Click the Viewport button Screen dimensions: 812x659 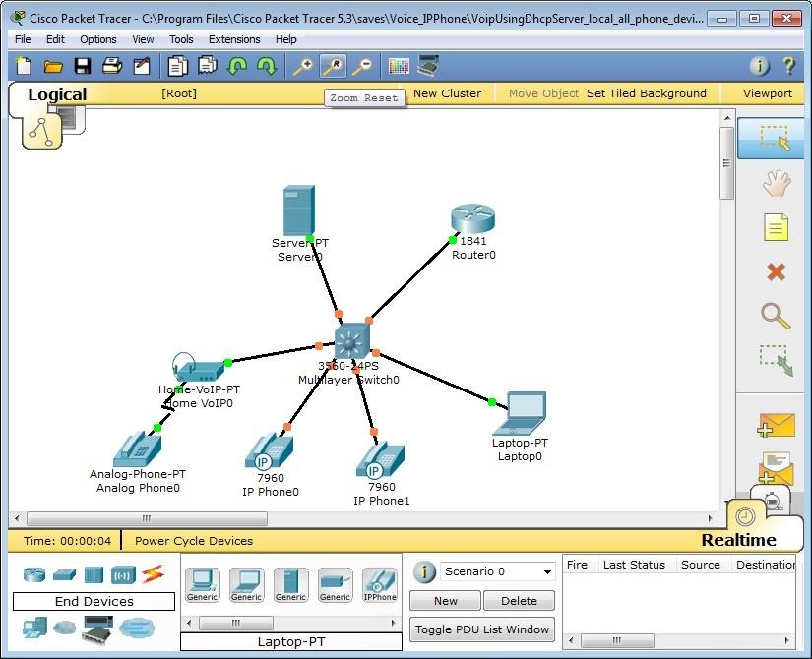[768, 93]
